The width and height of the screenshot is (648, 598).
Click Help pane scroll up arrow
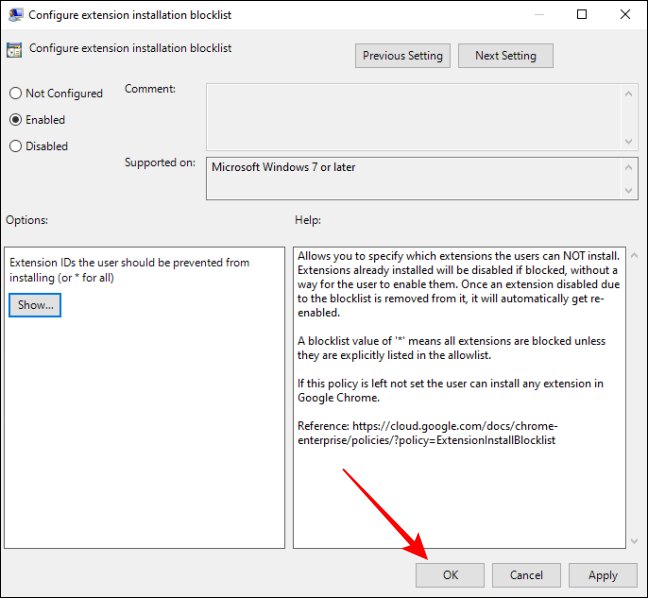tap(635, 256)
